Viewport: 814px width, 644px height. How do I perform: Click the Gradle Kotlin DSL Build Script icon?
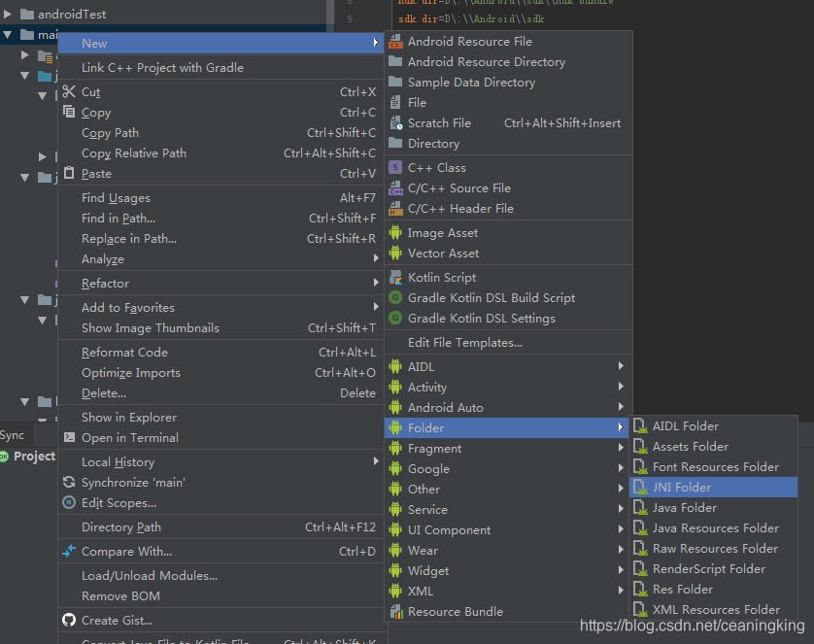click(x=395, y=298)
